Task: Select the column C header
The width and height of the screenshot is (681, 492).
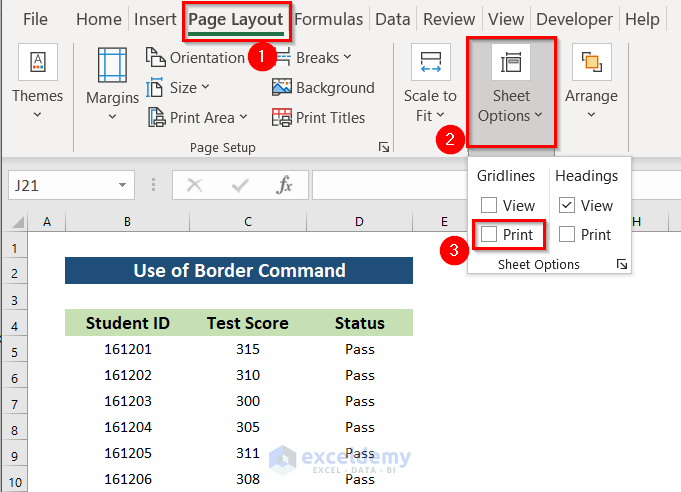Action: tap(248, 222)
